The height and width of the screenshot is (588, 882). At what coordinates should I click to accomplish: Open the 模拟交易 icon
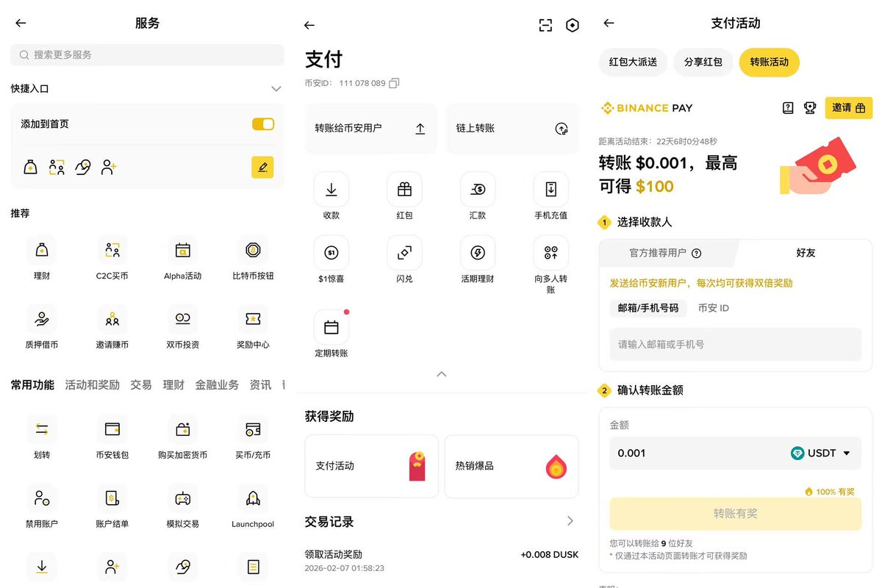pyautogui.click(x=182, y=498)
